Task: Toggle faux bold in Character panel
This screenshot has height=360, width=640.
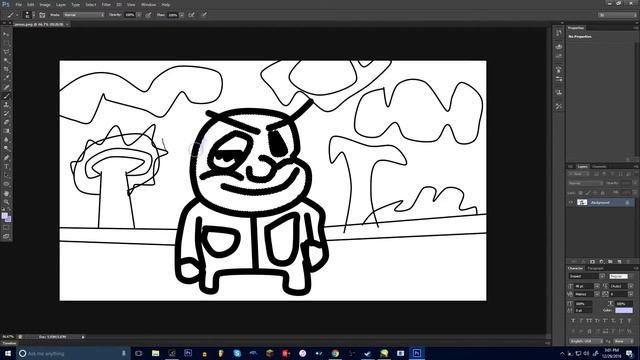Action: [573, 321]
